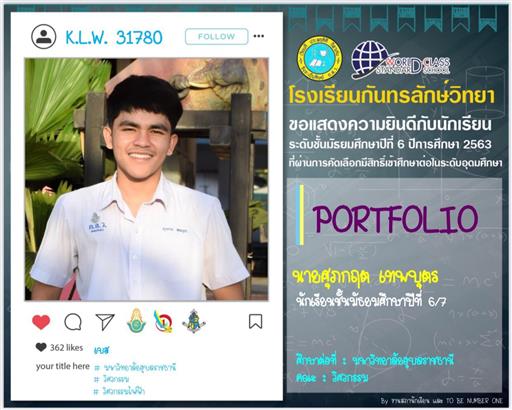The width and height of the screenshot is (512, 410).
Task: Open the three-dot more options menu
Action: pos(259,36)
